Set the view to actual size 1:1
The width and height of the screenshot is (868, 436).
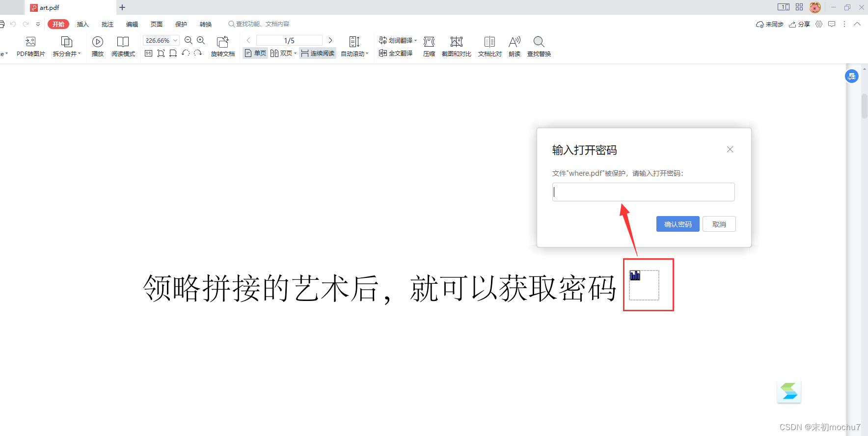(148, 53)
